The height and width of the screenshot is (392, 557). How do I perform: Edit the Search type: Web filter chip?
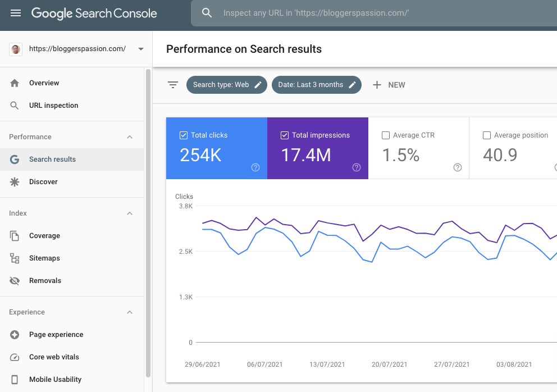tap(227, 85)
